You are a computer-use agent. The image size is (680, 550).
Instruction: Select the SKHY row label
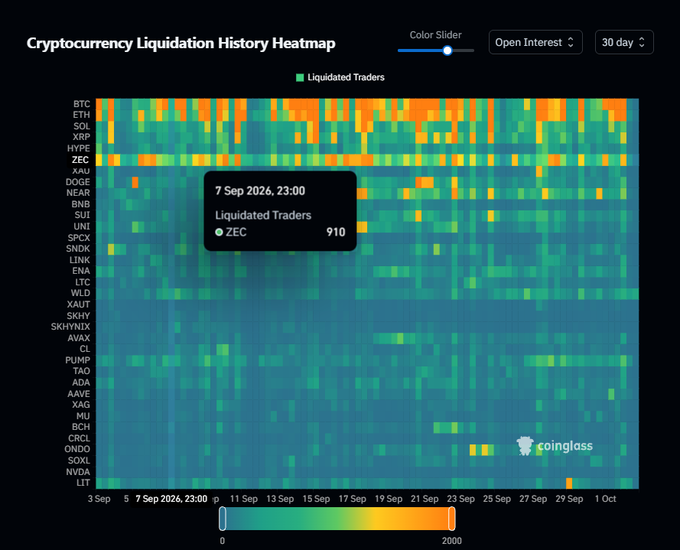pyautogui.click(x=78, y=316)
